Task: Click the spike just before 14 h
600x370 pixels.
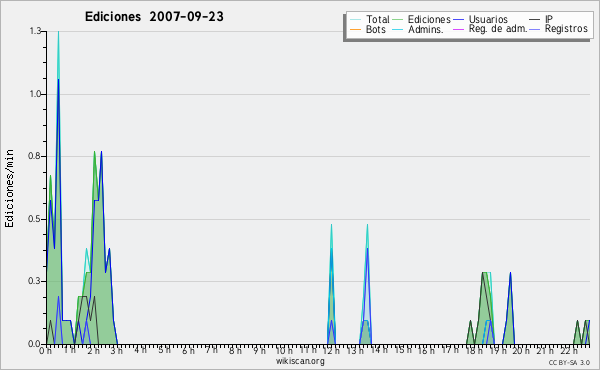Action: pyautogui.click(x=367, y=226)
